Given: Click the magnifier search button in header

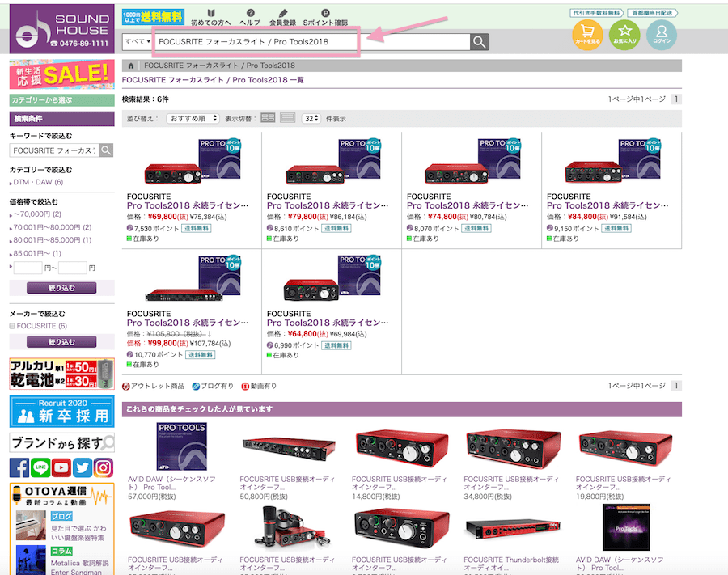Looking at the screenshot, I should pyautogui.click(x=479, y=42).
